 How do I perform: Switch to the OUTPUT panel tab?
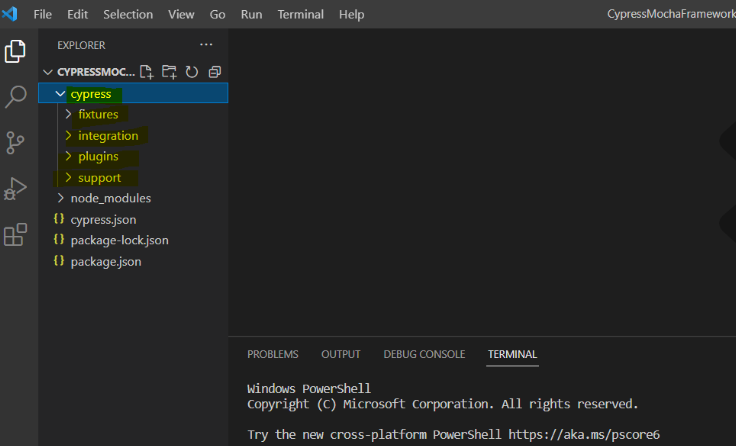(341, 354)
